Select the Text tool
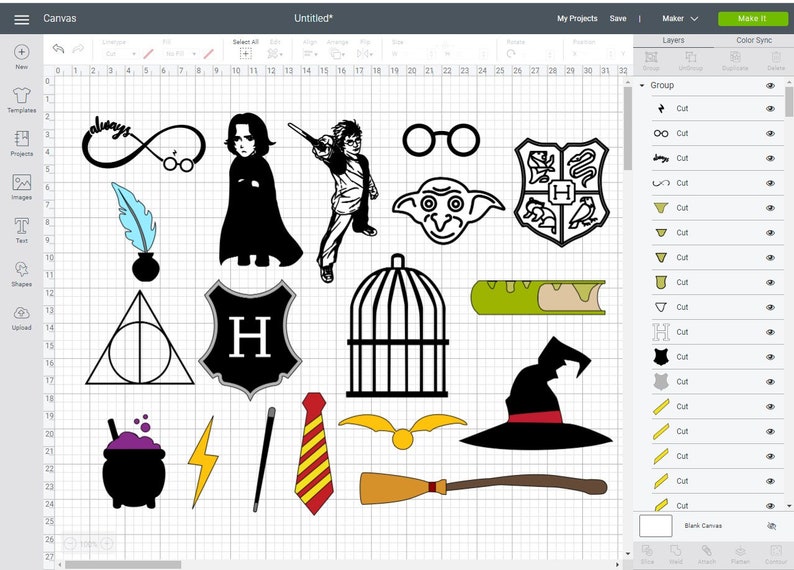The image size is (794, 570). tap(21, 230)
